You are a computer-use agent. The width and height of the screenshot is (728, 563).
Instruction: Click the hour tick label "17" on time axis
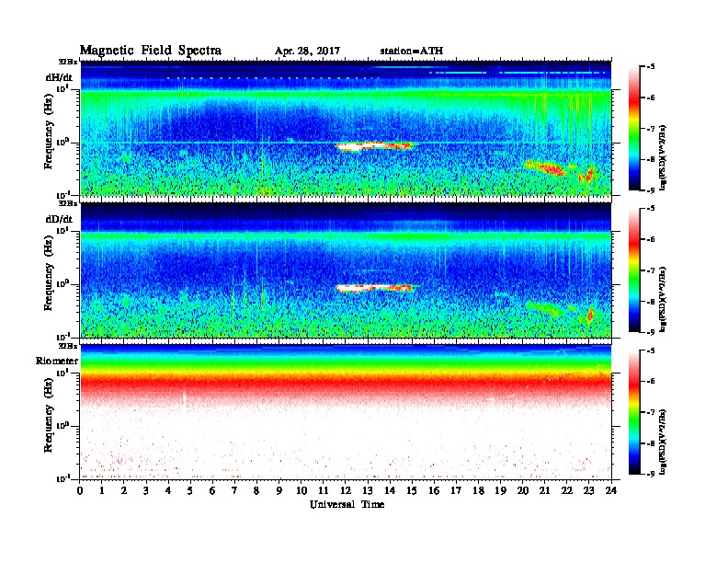pos(456,490)
